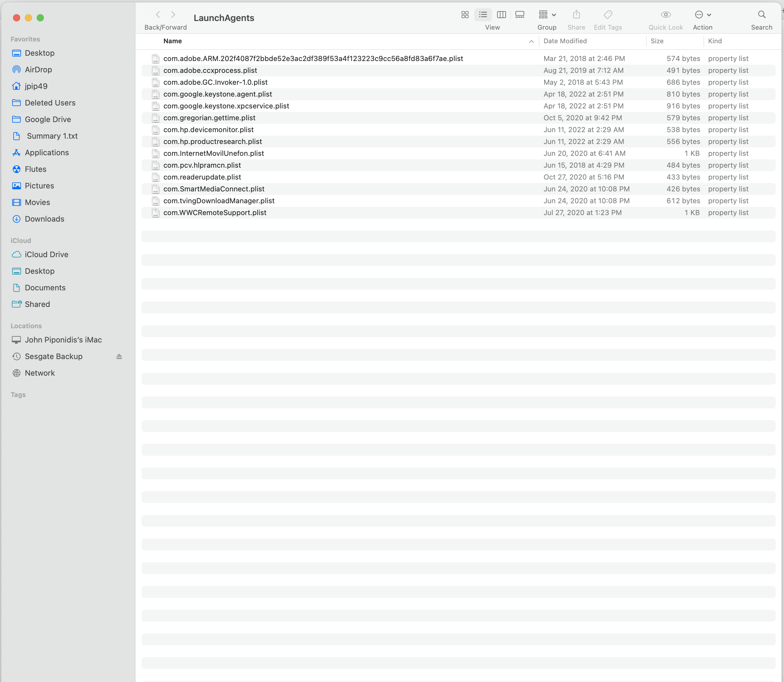Go forward with the forward arrow

pos(173,15)
